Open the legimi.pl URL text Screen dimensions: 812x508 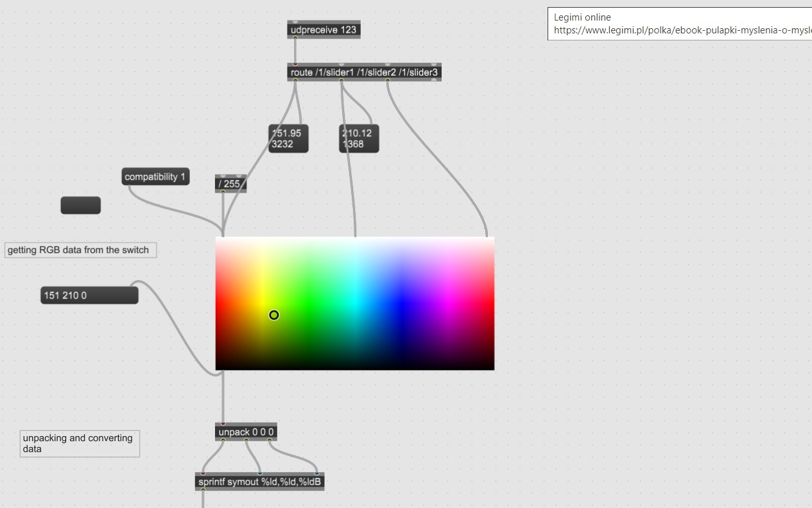tap(680, 30)
